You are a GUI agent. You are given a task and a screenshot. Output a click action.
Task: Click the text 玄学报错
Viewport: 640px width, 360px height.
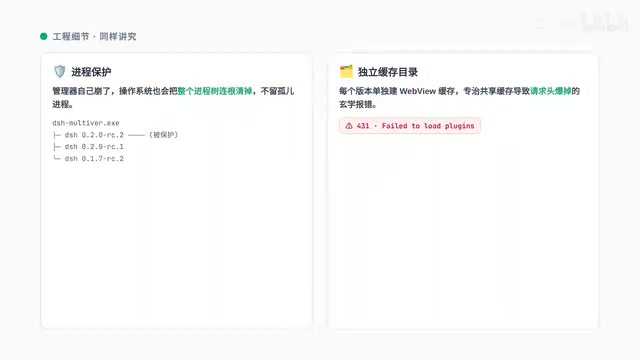pyautogui.click(x=356, y=104)
